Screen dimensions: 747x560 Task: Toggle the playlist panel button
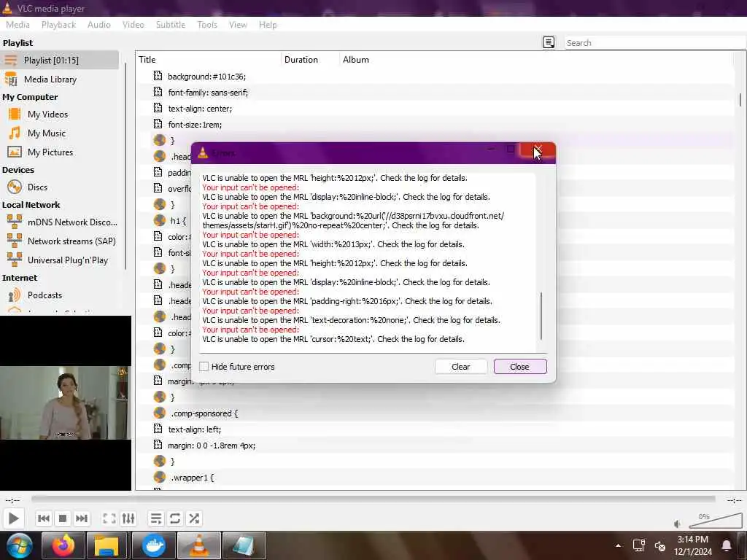[x=156, y=518]
